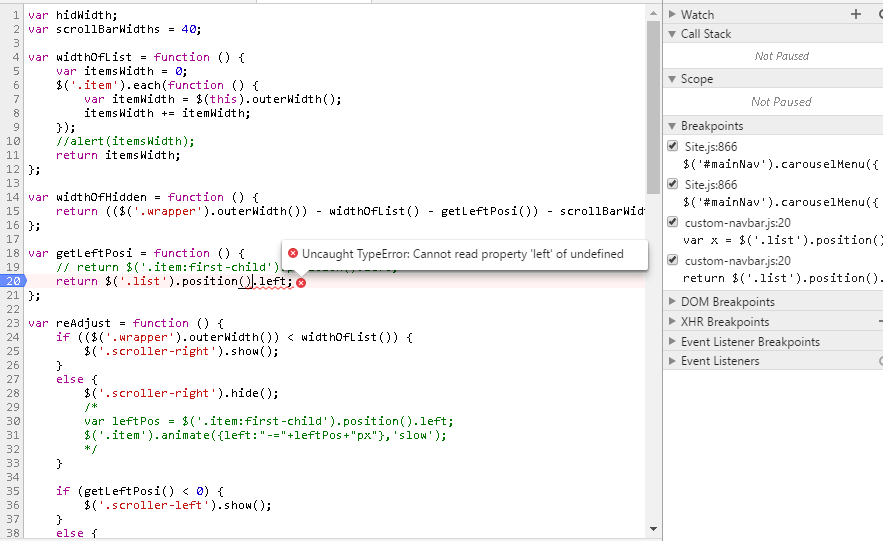The width and height of the screenshot is (883, 541).
Task: Click 'scrollBarWidths' variable on line 2
Action: 108,29
